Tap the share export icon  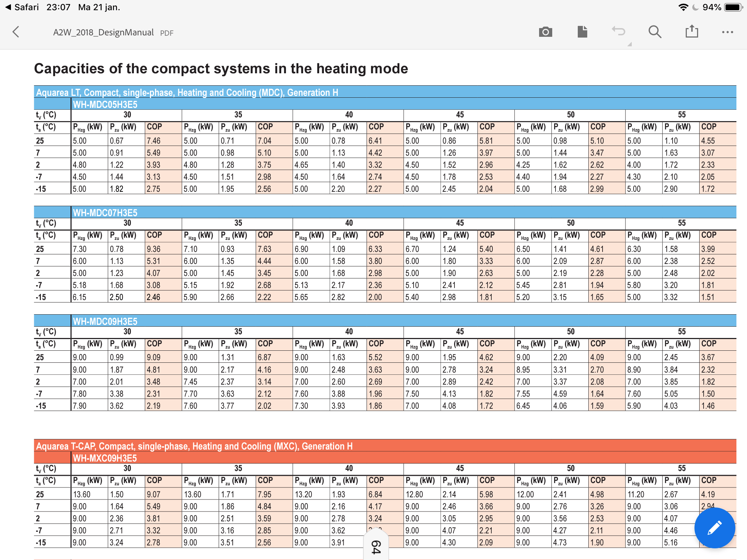point(692,32)
